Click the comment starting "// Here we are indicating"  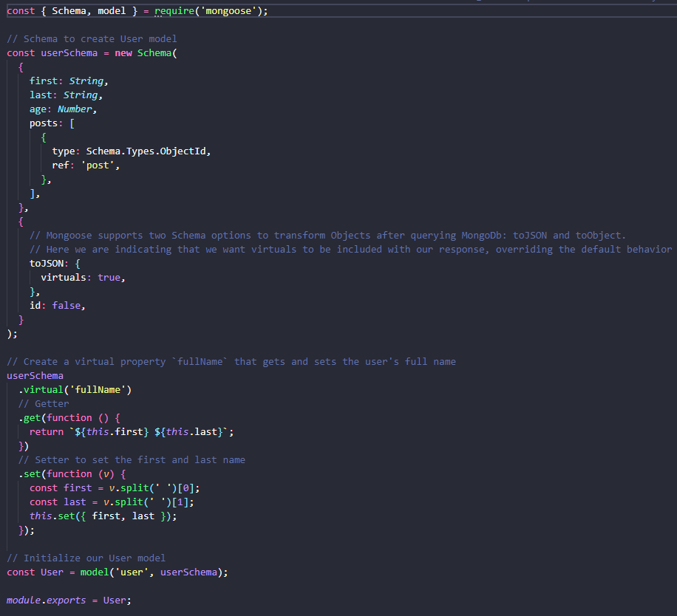tap(350, 250)
